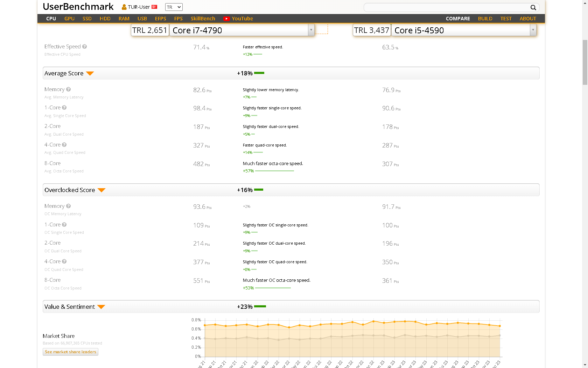588x368 pixels.
Task: Click the Average Score heading
Action: pos(64,74)
